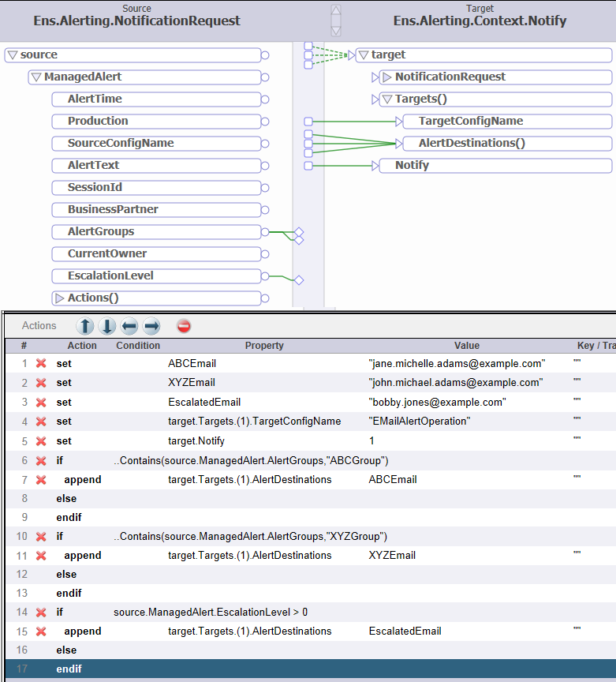
Task: Select the TargetConfigName target property
Action: 507,122
